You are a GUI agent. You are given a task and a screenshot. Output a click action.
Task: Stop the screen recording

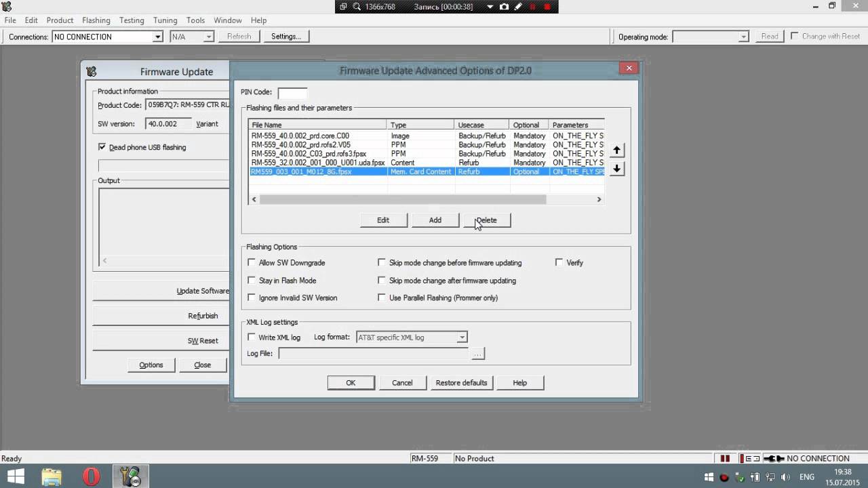(547, 7)
